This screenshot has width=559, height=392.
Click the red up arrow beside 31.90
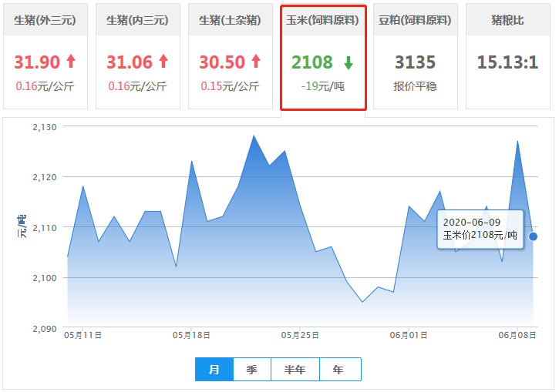[71, 62]
